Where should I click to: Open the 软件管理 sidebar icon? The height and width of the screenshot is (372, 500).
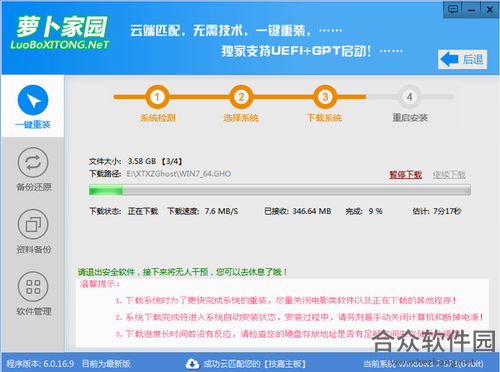[33, 287]
